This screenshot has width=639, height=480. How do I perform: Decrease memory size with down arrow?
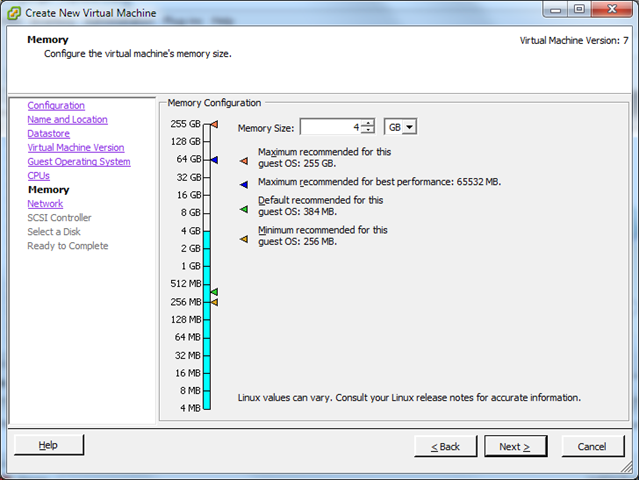pyautogui.click(x=368, y=131)
